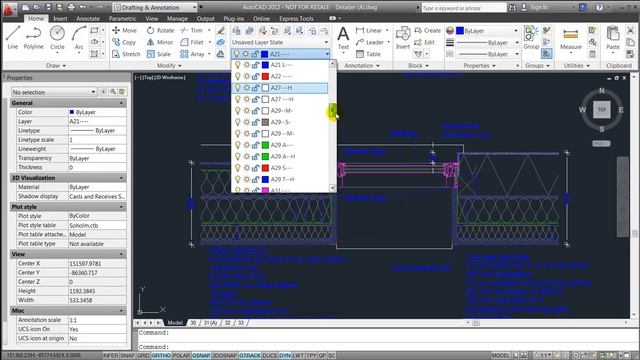Viewport: 640px width, 360px height.
Task: Activate the Scale command
Action: coord(159,54)
